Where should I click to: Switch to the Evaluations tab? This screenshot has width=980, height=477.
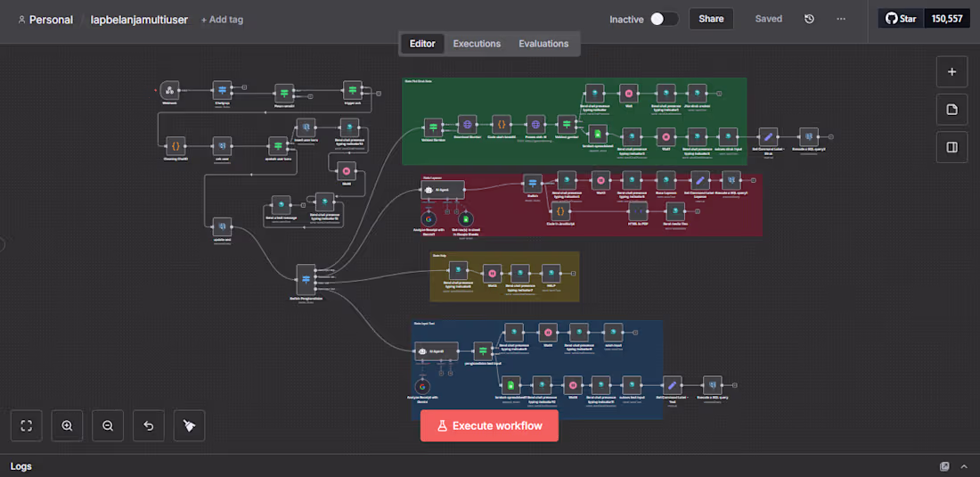(x=543, y=44)
